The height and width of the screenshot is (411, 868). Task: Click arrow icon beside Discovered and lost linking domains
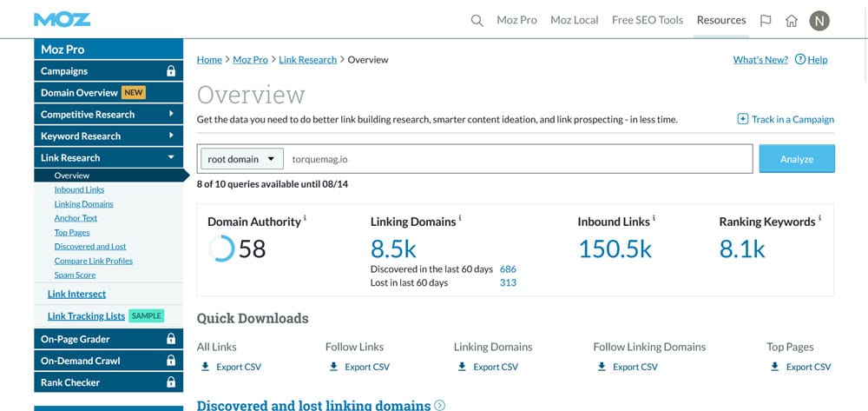pos(440,405)
